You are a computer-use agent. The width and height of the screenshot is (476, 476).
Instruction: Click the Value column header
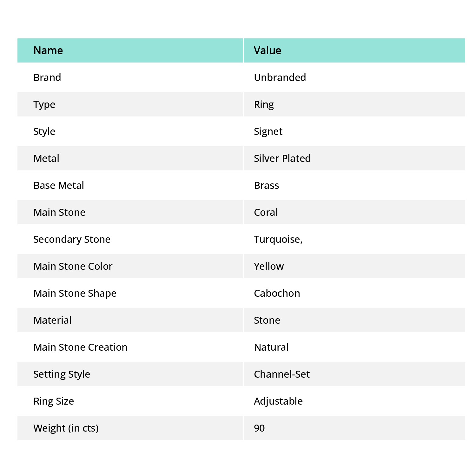(x=267, y=50)
